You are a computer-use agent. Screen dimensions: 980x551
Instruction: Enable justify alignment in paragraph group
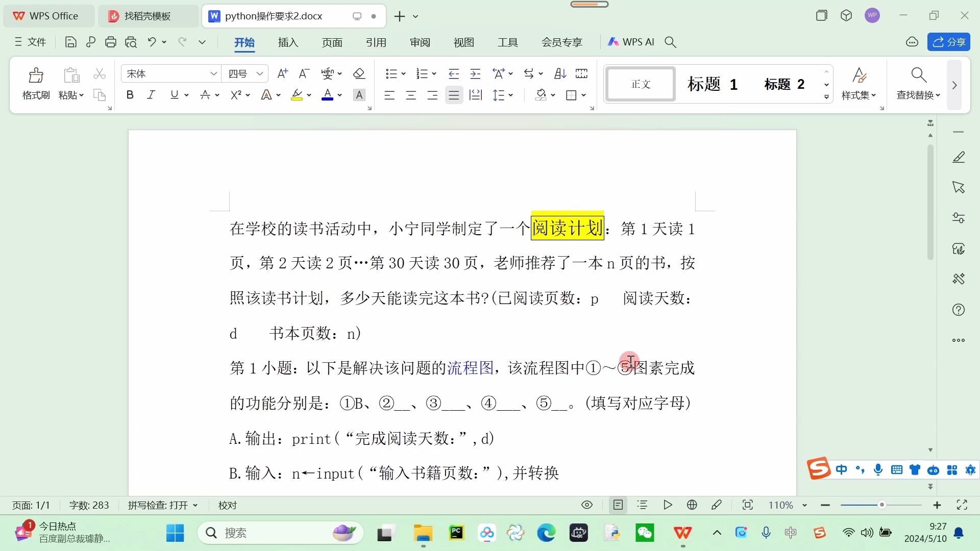(454, 95)
